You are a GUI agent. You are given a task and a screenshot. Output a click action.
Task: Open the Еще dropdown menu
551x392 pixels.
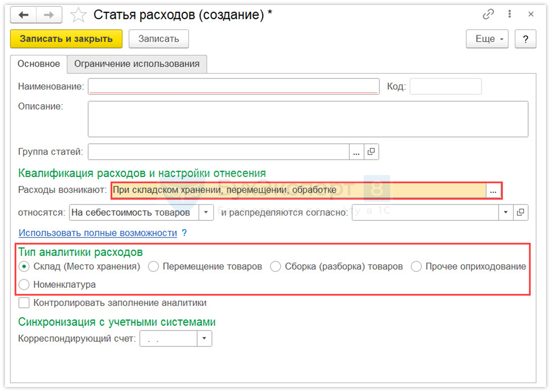pyautogui.click(x=487, y=39)
